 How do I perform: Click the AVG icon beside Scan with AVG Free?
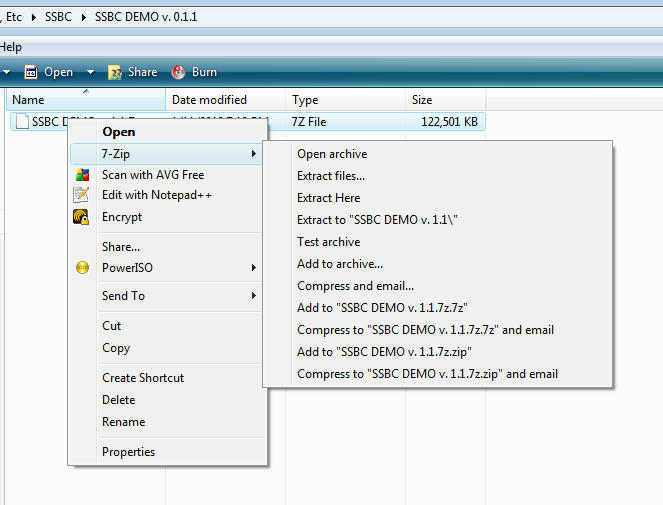[82, 175]
